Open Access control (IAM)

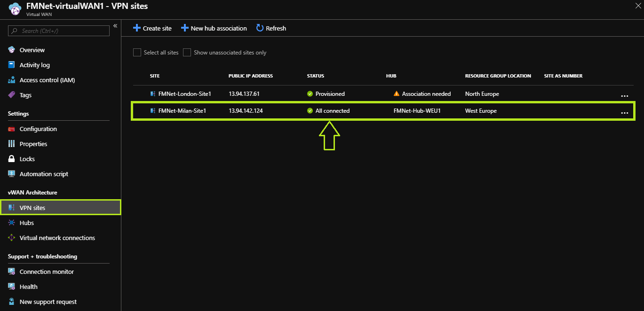47,80
